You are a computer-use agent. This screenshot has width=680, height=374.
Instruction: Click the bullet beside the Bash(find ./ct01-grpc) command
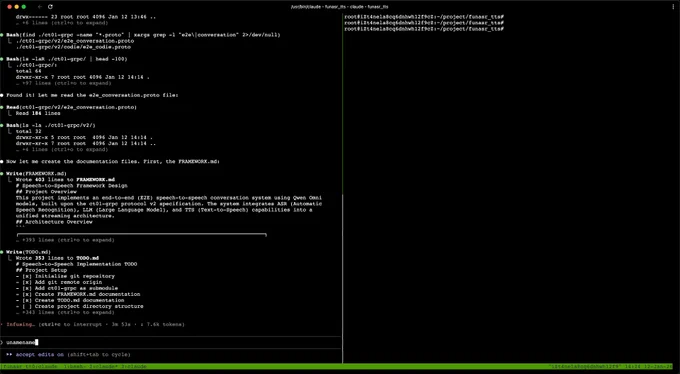click(x=2, y=35)
